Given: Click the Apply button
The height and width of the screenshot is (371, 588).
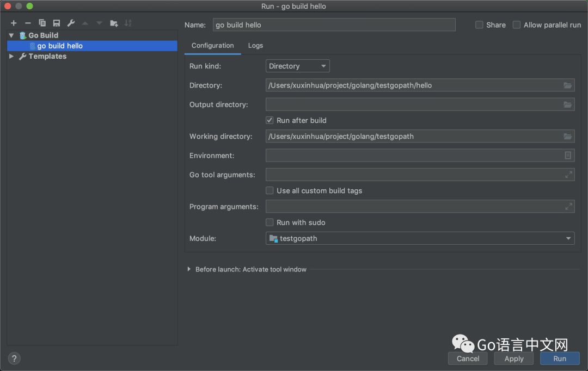Looking at the screenshot, I should pos(513,358).
